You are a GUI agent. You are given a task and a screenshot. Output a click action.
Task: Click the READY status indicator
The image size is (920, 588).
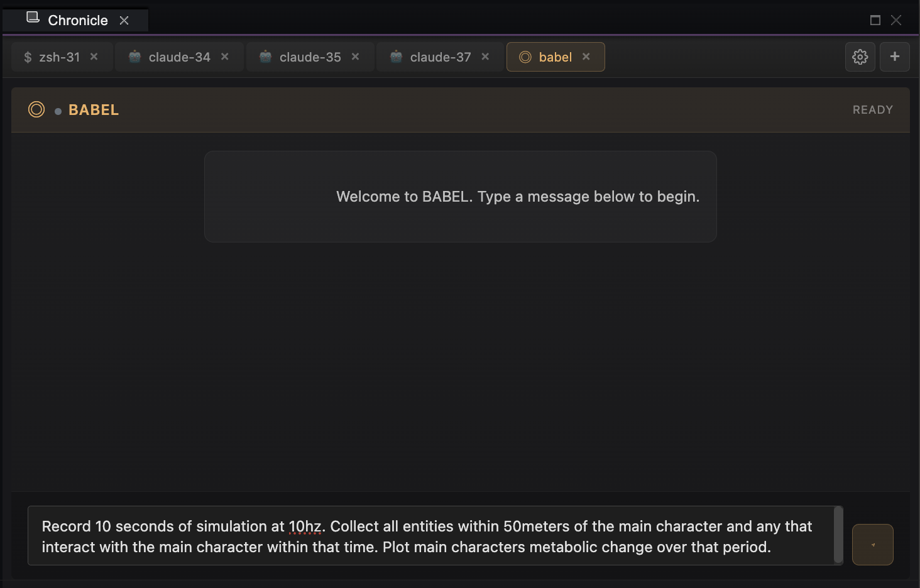click(x=872, y=109)
